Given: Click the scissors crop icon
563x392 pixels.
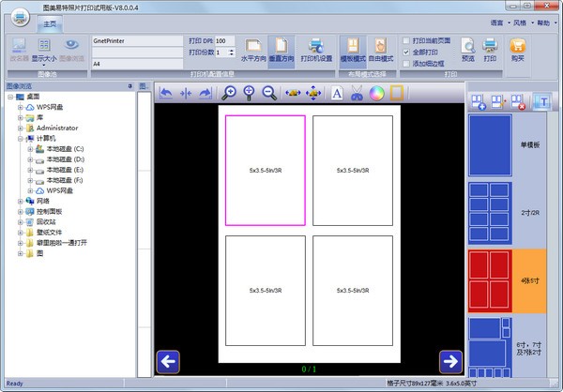Looking at the screenshot, I should tap(357, 93).
